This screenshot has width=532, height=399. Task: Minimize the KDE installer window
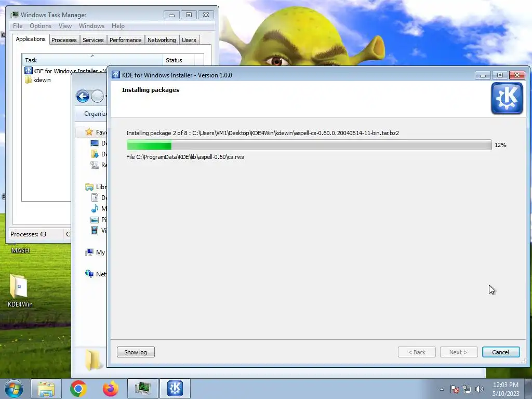coord(483,75)
